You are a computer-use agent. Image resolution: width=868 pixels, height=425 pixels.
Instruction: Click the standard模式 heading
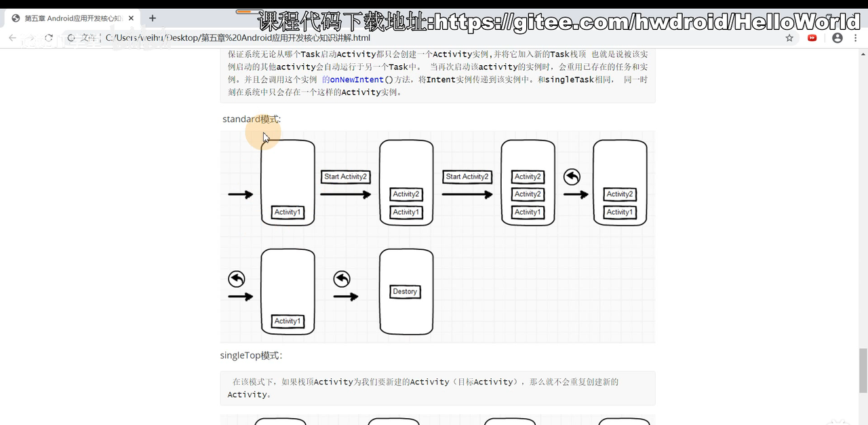coord(251,119)
